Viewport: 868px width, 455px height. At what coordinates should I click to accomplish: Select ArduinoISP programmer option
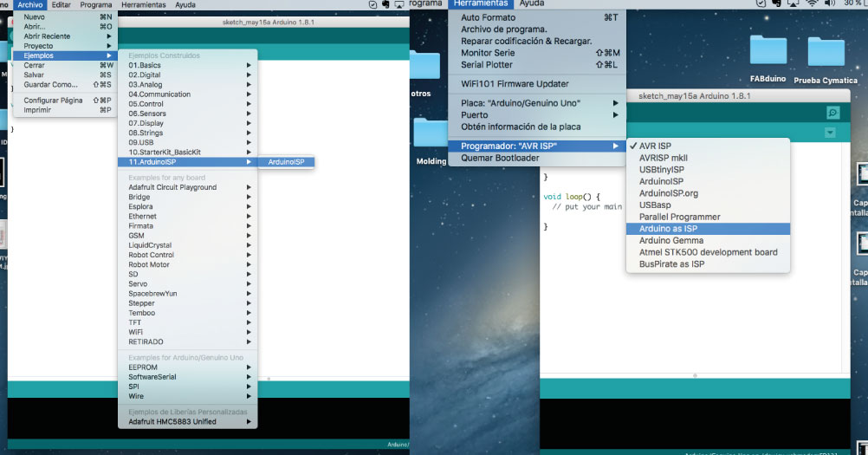tap(708, 181)
